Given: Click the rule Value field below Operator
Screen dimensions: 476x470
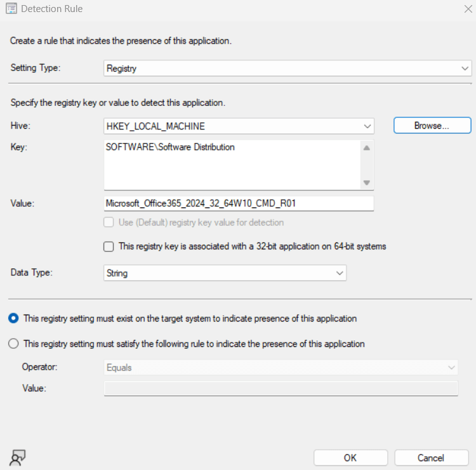Looking at the screenshot, I should click(x=281, y=388).
